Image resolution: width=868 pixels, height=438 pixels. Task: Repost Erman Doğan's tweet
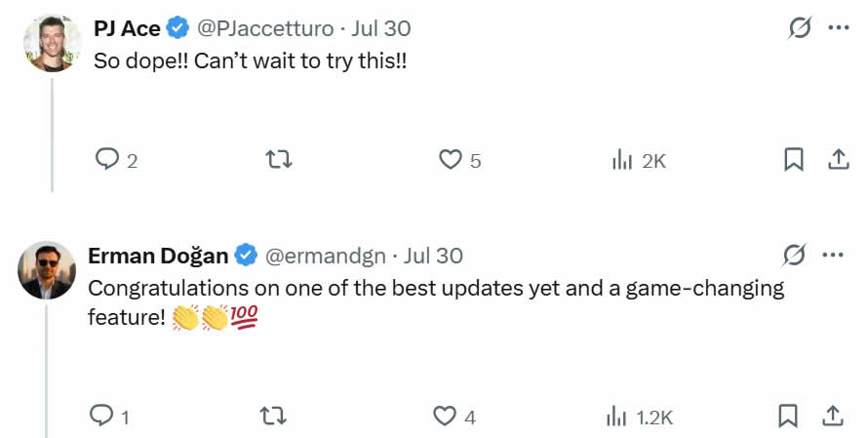pyautogui.click(x=274, y=417)
